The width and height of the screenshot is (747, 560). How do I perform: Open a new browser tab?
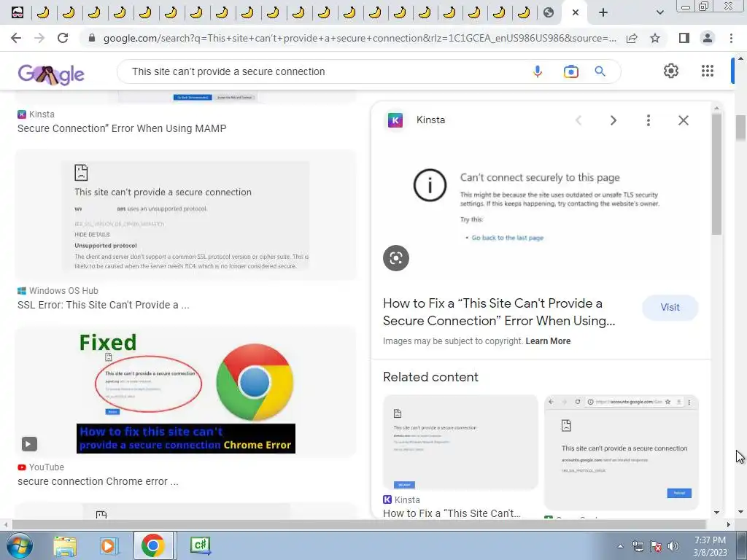click(x=603, y=12)
